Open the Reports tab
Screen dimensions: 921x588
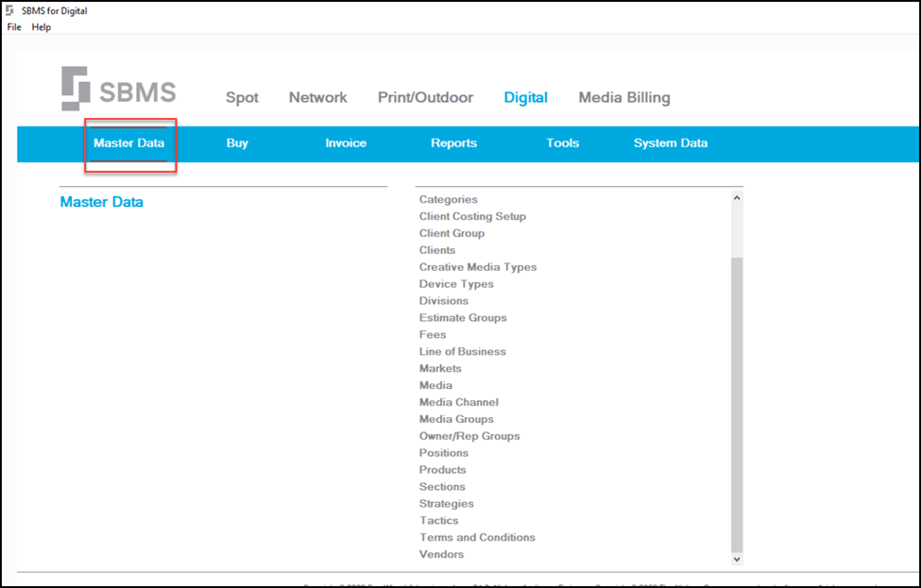[454, 143]
